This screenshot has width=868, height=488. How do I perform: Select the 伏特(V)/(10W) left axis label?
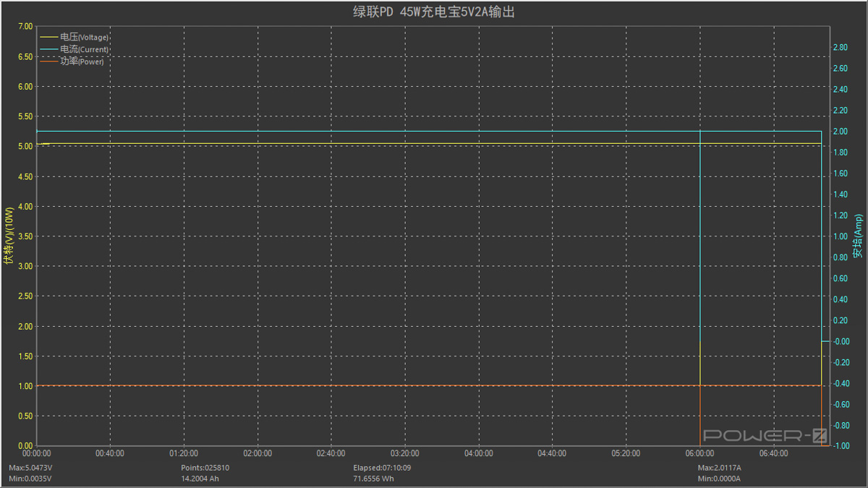[9, 236]
